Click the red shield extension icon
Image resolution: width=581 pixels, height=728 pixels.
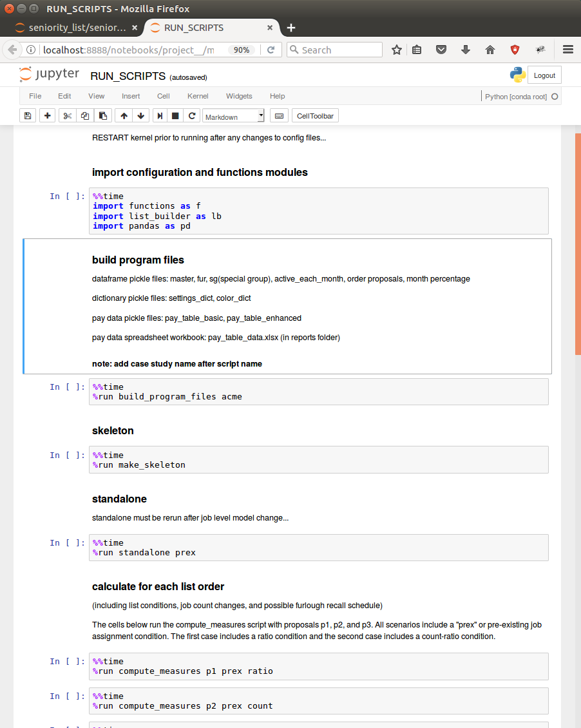pos(515,50)
